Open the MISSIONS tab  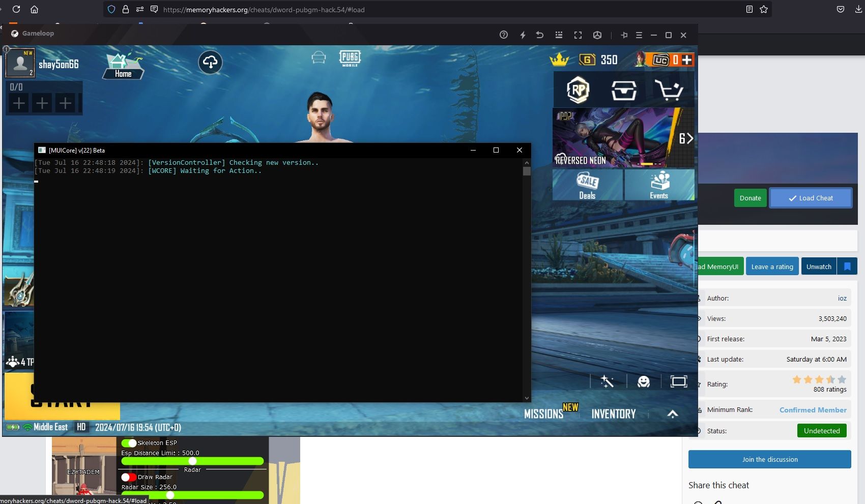tap(544, 414)
